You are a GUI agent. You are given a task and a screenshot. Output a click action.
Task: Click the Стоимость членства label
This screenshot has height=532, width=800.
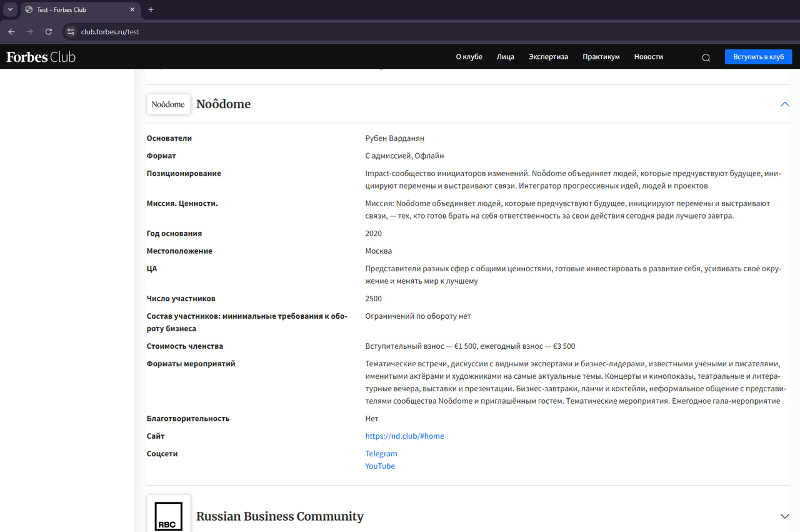(x=185, y=346)
